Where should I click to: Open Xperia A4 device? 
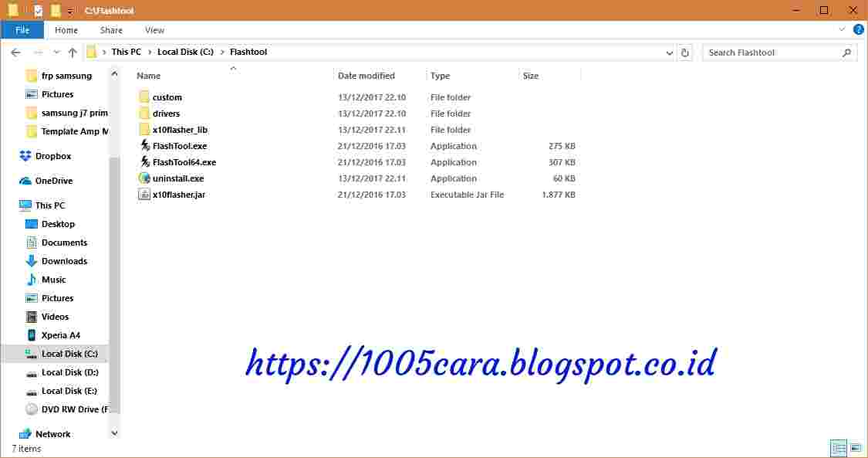click(53, 335)
